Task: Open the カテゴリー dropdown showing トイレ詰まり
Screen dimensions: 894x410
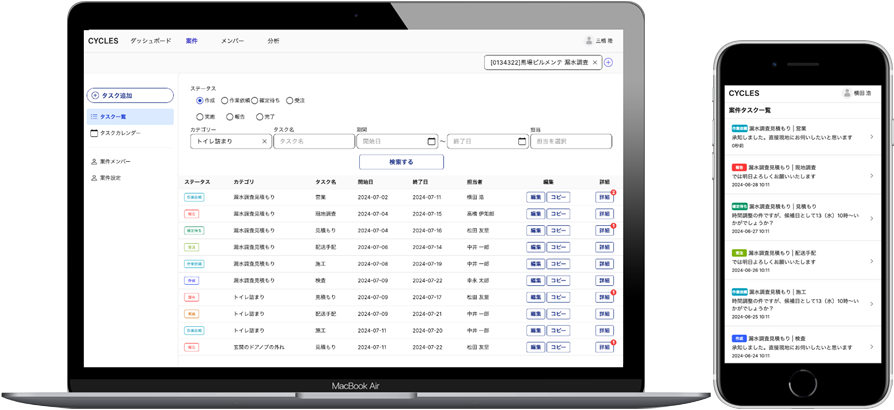Action: coord(231,141)
